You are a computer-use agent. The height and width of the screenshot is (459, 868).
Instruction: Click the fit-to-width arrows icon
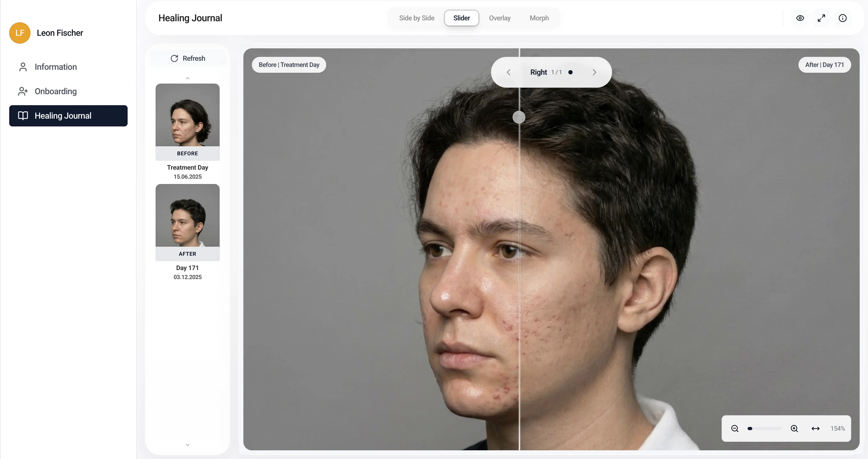pos(815,428)
